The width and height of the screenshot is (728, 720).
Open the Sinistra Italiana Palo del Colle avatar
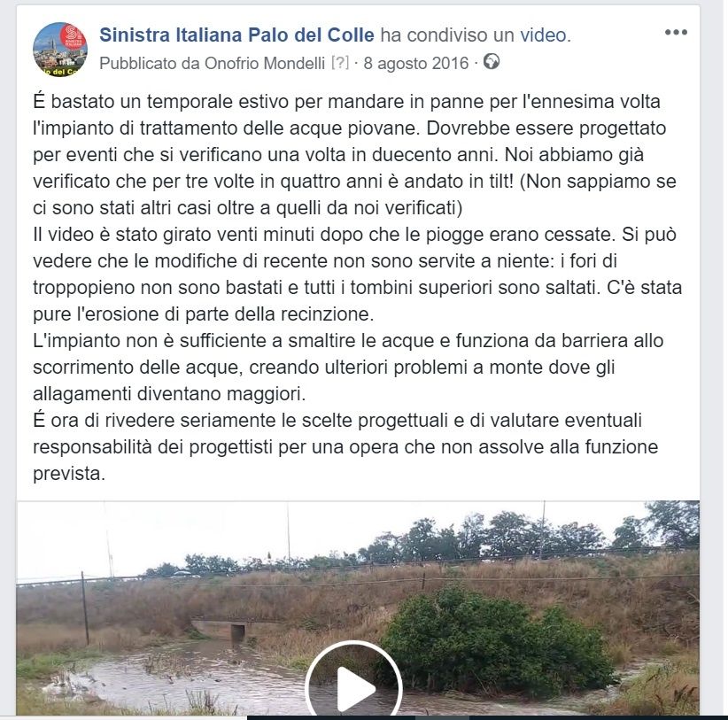(60, 49)
